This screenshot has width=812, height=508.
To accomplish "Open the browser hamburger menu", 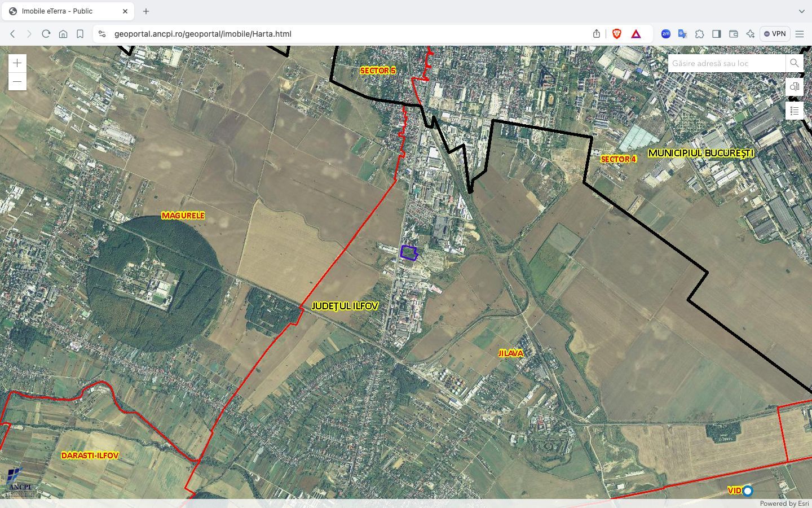I will coord(800,33).
